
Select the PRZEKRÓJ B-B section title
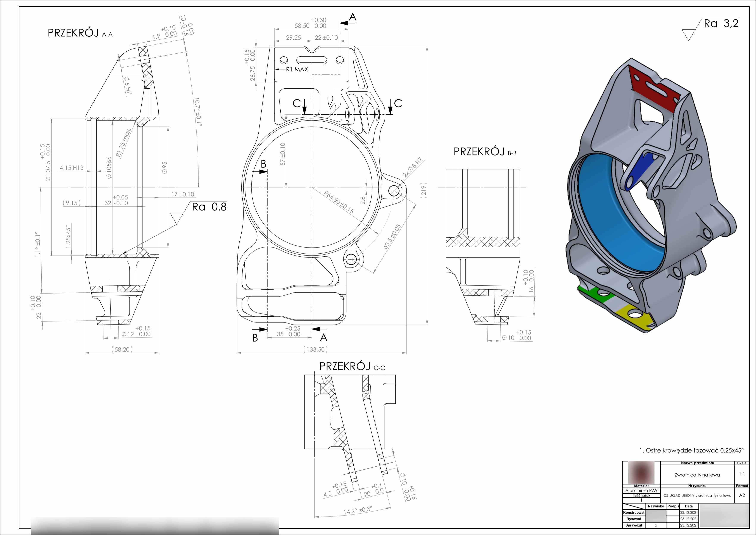pyautogui.click(x=485, y=152)
